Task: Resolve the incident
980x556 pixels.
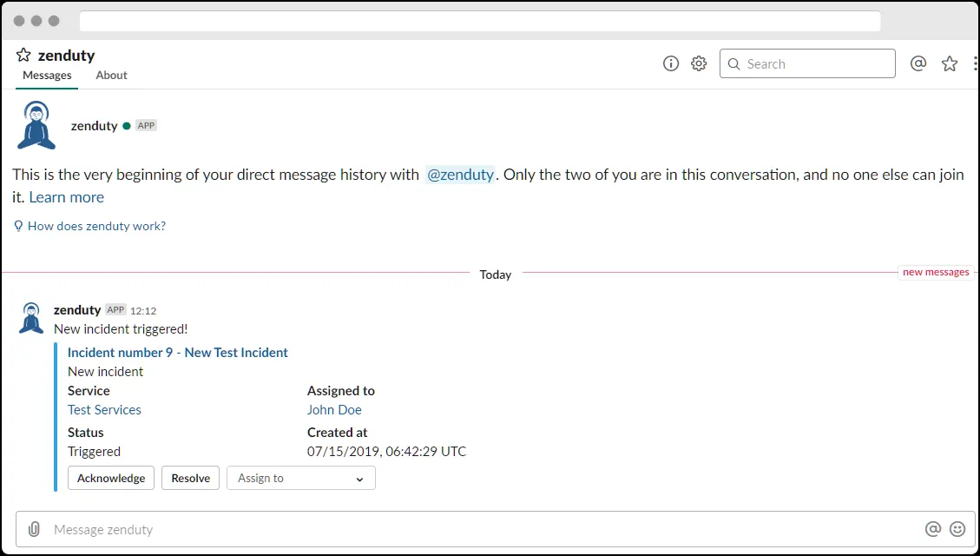Action: click(x=191, y=478)
